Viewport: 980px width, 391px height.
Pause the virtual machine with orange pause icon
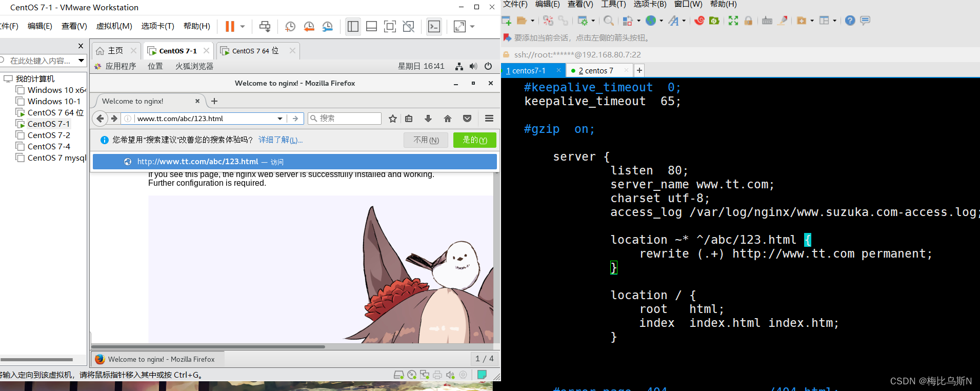[x=230, y=26]
